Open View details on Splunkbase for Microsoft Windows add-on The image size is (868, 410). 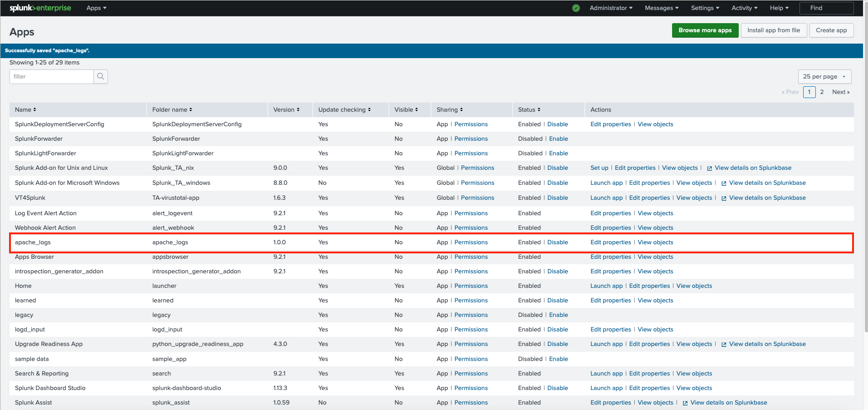pyautogui.click(x=767, y=183)
